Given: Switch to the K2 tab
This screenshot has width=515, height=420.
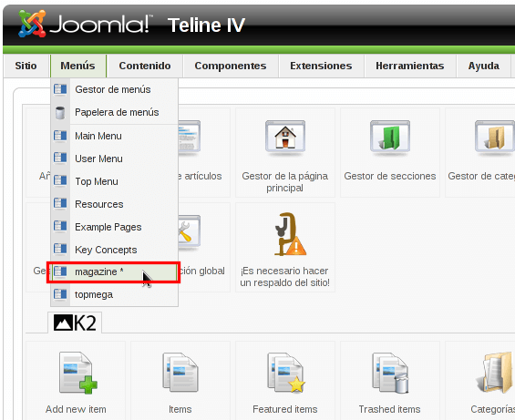Looking at the screenshot, I should point(75,323).
